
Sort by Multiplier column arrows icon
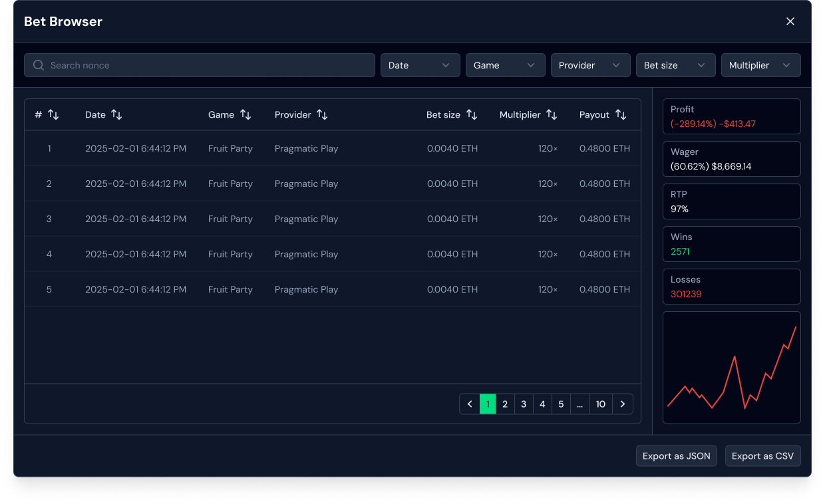point(552,115)
